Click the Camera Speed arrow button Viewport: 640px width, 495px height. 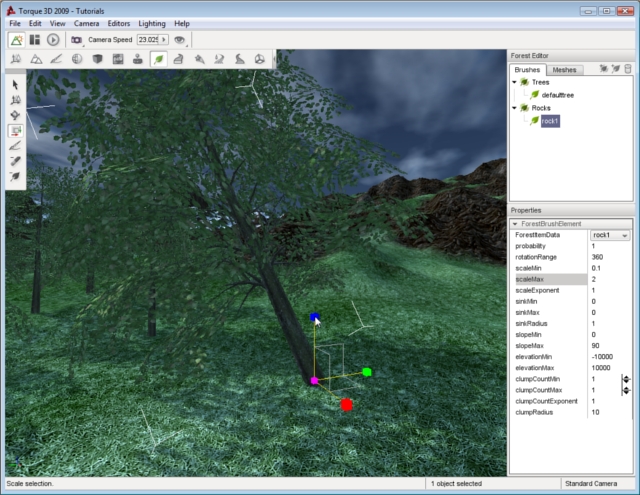point(165,40)
